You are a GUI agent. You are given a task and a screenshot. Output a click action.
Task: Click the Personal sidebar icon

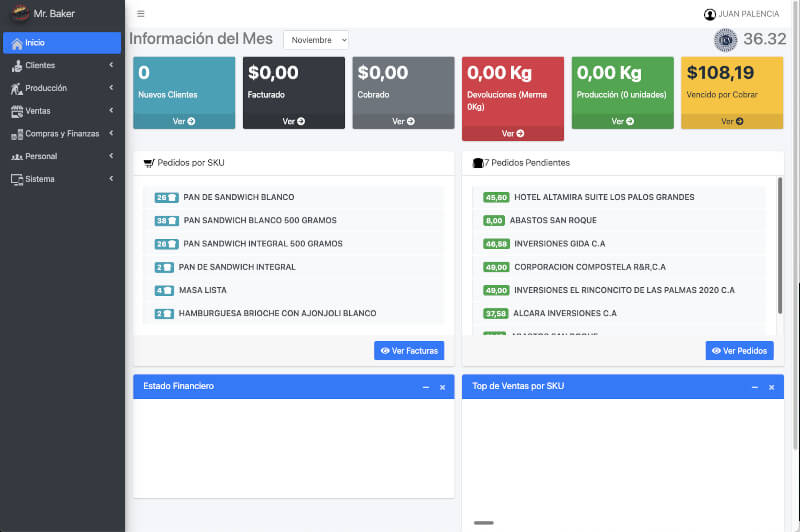[17, 157]
